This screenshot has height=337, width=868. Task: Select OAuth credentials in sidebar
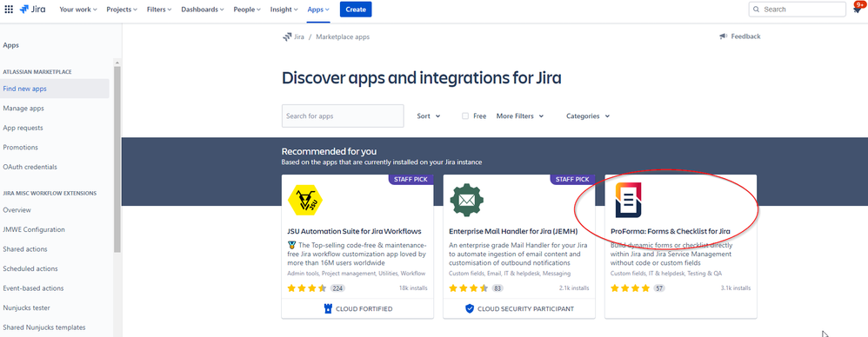click(x=30, y=167)
